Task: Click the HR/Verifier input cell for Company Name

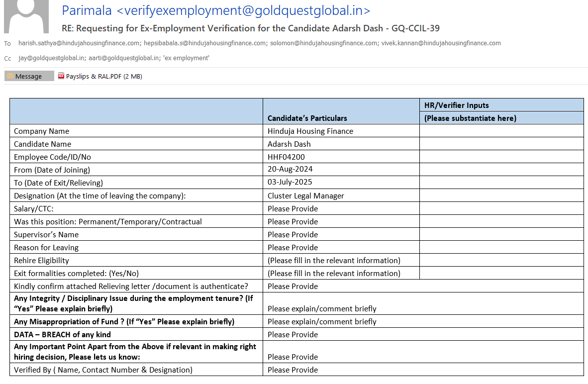Action: 501,131
